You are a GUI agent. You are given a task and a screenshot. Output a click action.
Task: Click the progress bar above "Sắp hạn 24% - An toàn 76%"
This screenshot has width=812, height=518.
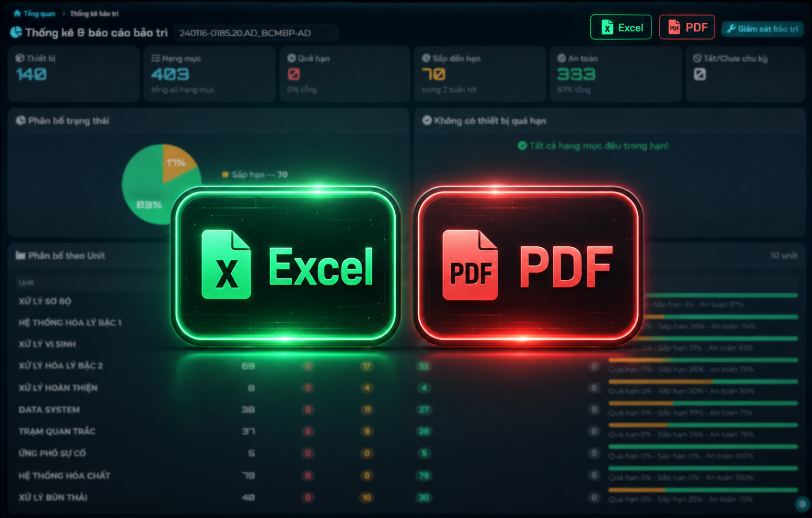703,425
